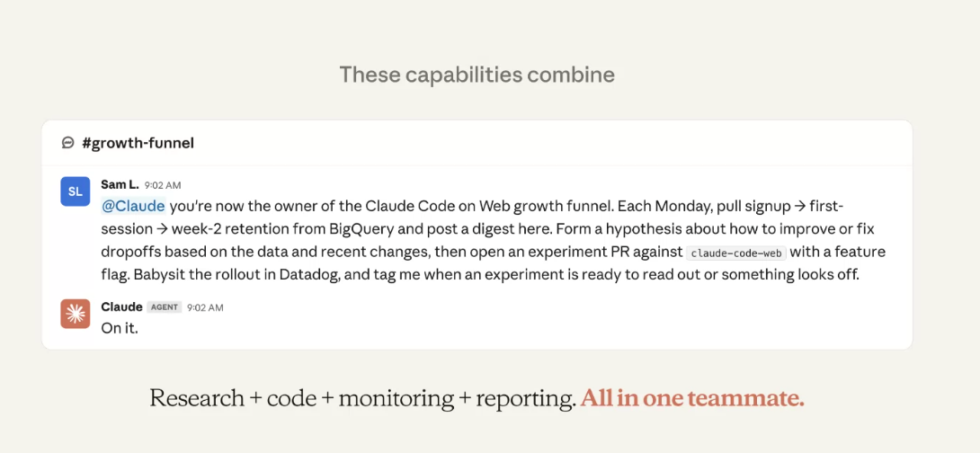The image size is (980, 453).
Task: Click Claude's orange starburst avatar
Action: [76, 314]
